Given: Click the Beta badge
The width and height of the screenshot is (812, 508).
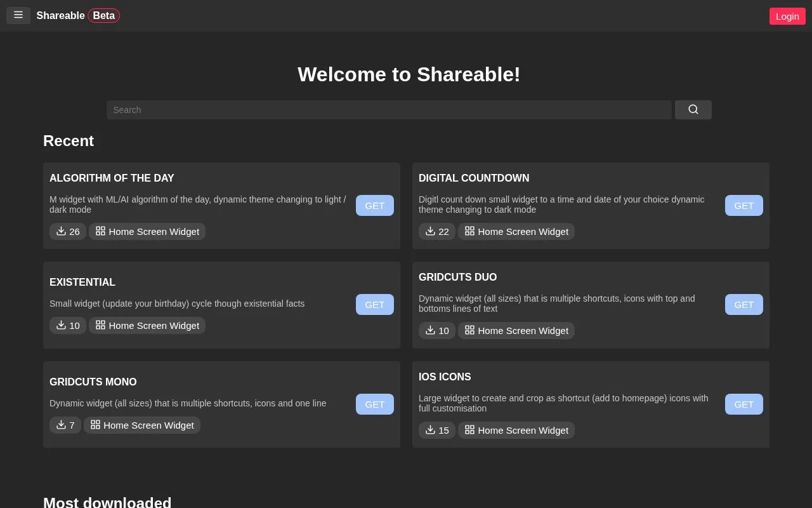Looking at the screenshot, I should (x=104, y=16).
